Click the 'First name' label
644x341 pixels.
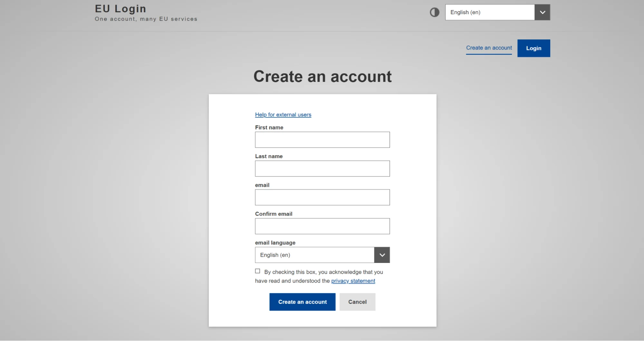[x=269, y=127]
